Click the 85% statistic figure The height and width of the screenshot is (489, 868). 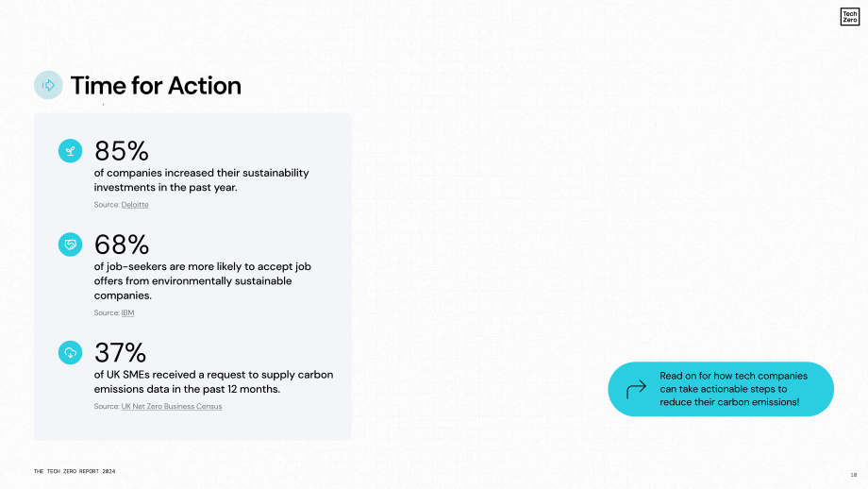[121, 151]
